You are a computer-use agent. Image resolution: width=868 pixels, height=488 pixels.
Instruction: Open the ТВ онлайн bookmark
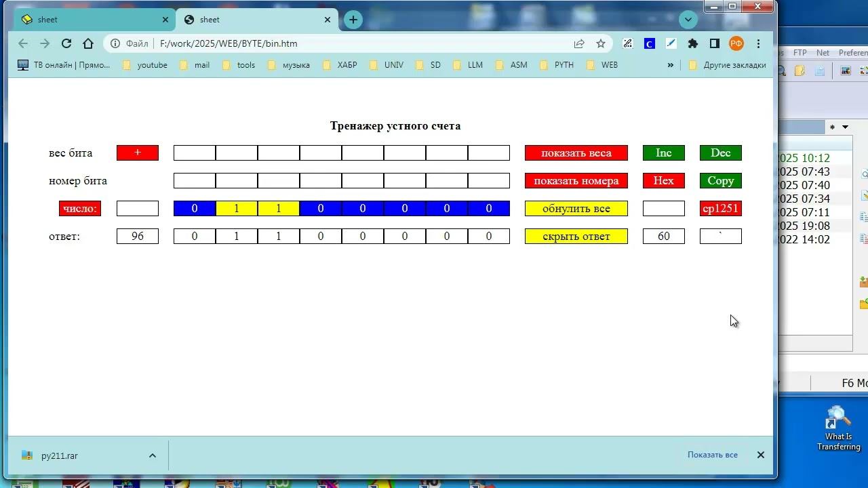(64, 65)
